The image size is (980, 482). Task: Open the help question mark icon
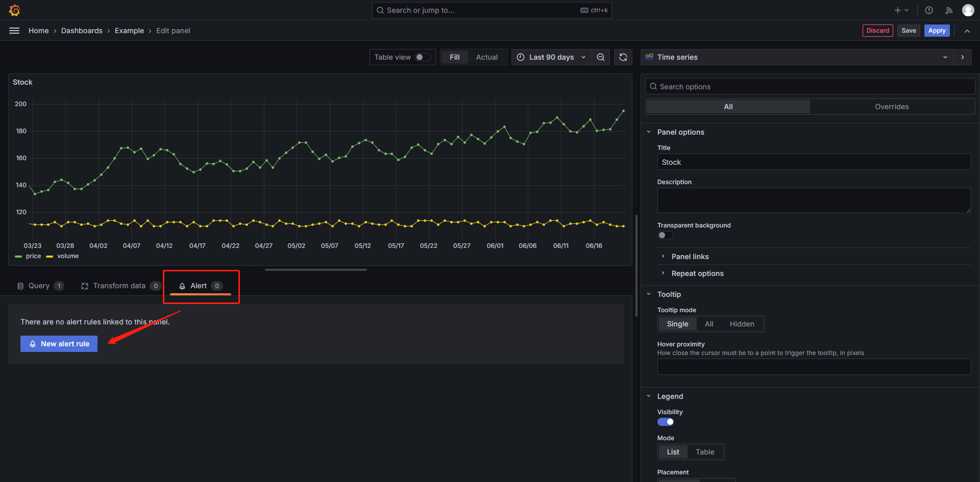[929, 10]
